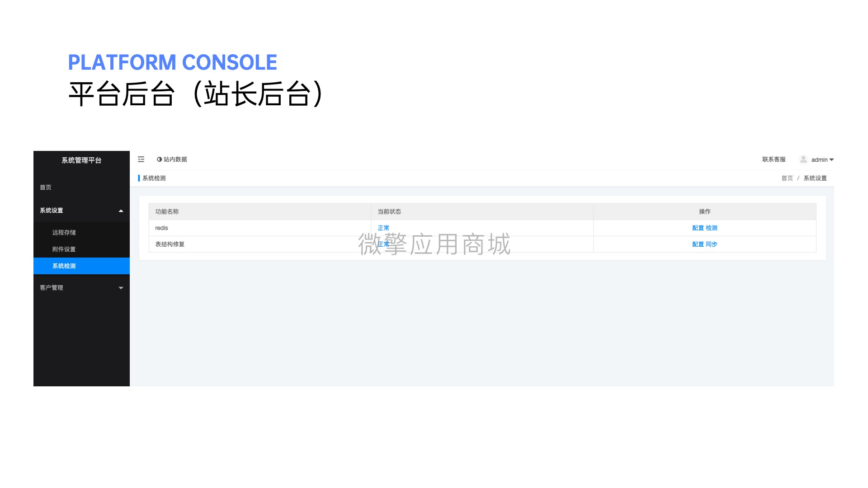
Task: Click the 首页 home navigation icon
Action: [x=46, y=188]
